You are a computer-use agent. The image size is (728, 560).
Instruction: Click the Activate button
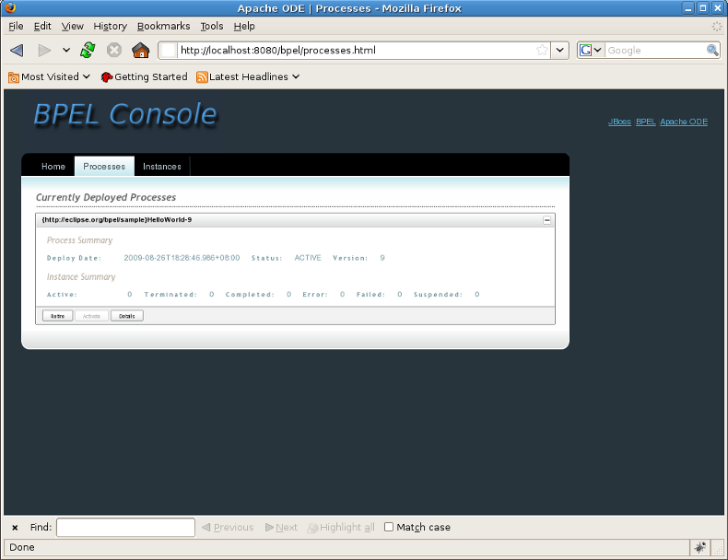[91, 316]
